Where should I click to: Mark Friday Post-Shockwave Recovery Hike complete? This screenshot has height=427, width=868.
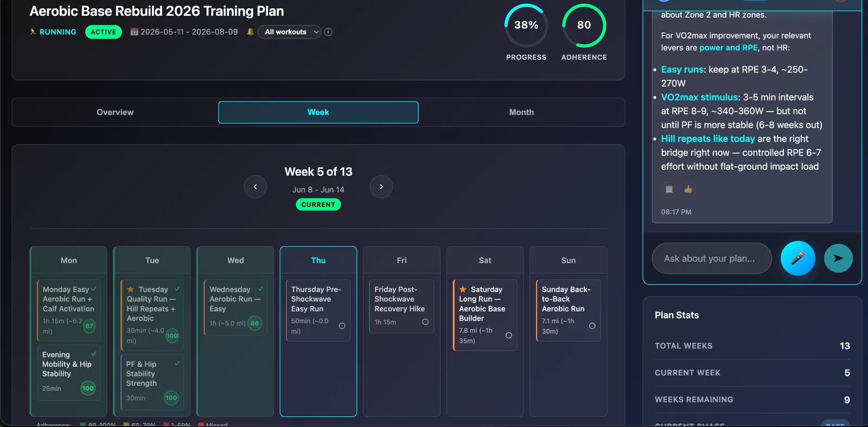425,322
